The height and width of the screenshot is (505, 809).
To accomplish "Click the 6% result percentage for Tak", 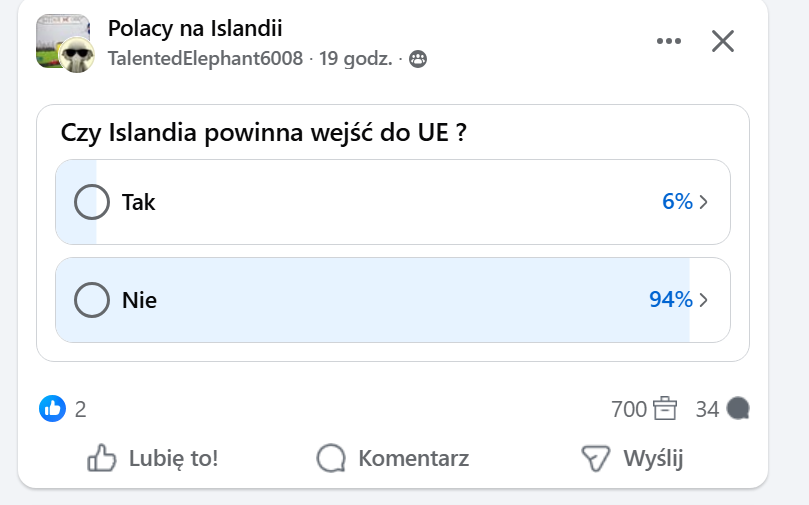I will (677, 202).
